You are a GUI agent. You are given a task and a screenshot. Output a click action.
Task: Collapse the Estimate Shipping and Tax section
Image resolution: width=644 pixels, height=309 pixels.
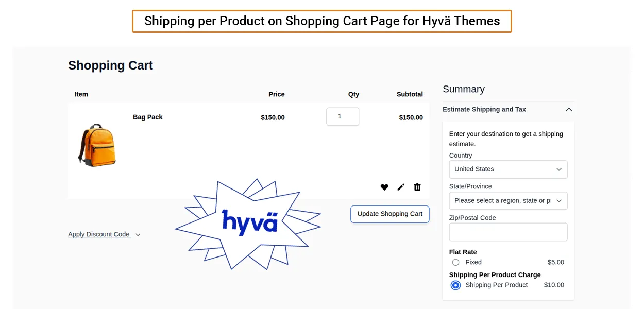(569, 109)
